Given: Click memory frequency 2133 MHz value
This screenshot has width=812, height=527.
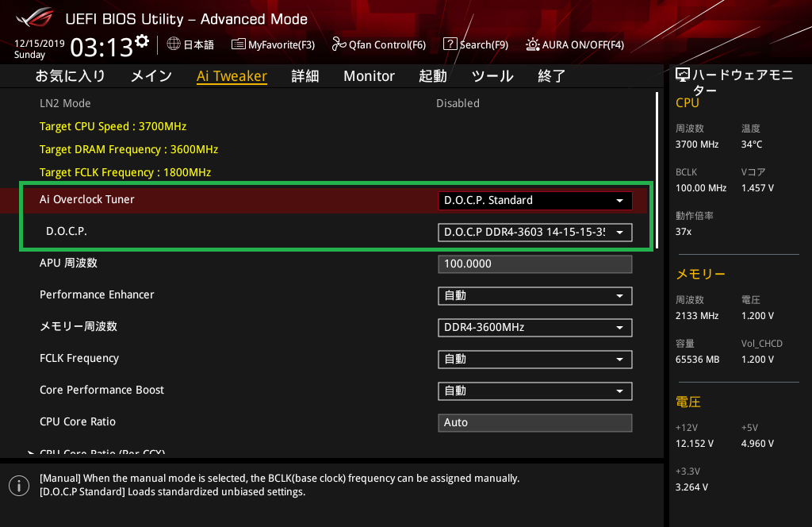Looking at the screenshot, I should tap(697, 316).
